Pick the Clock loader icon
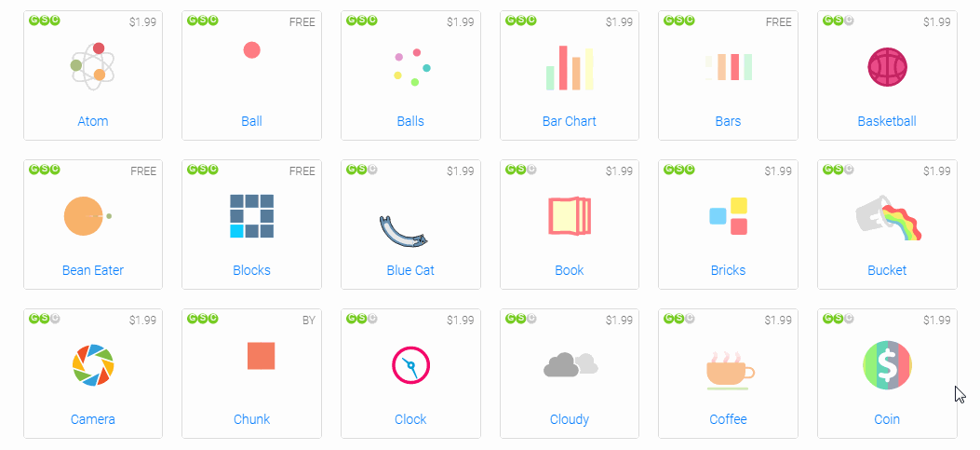The width and height of the screenshot is (980, 450). (410, 365)
